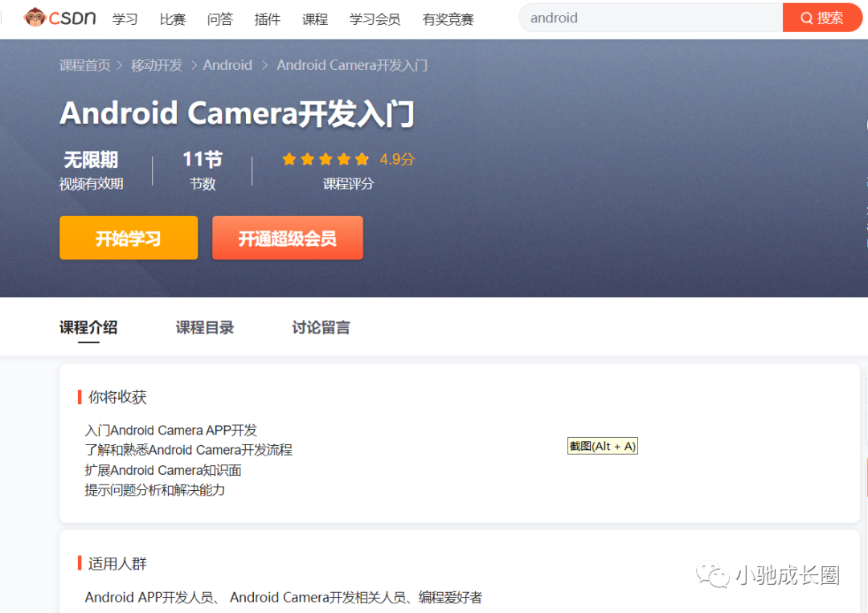Screen dimensions: 868x613
Task: Click the CSDN monkey logo
Action: [x=59, y=18]
